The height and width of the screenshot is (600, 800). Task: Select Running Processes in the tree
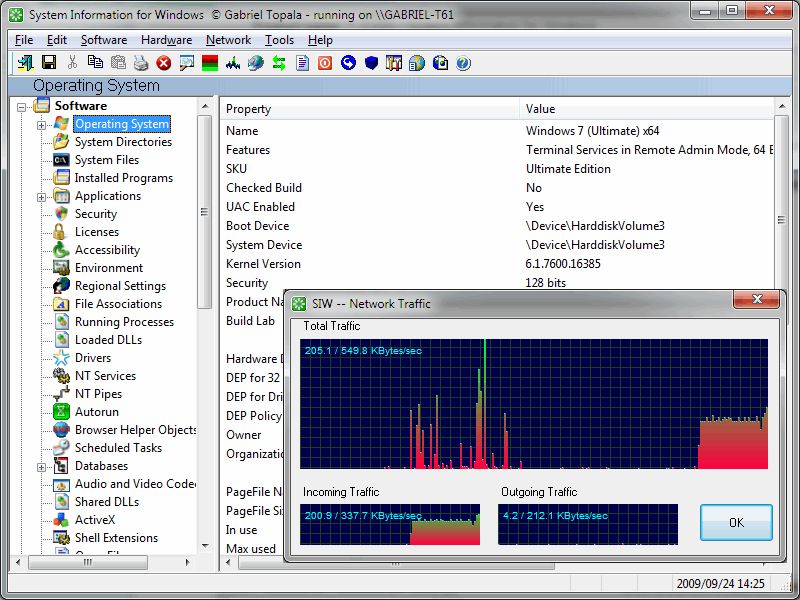[x=124, y=322]
